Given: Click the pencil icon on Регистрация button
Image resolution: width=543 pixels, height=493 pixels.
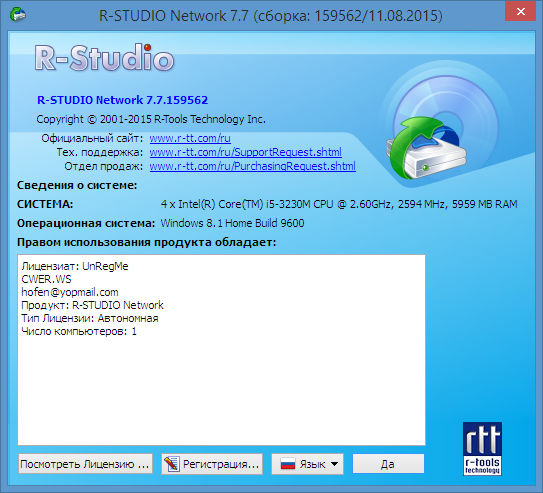Looking at the screenshot, I should tap(172, 464).
